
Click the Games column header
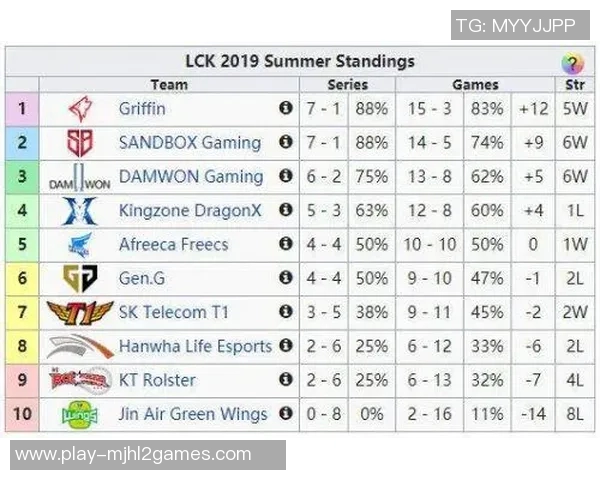point(475,85)
